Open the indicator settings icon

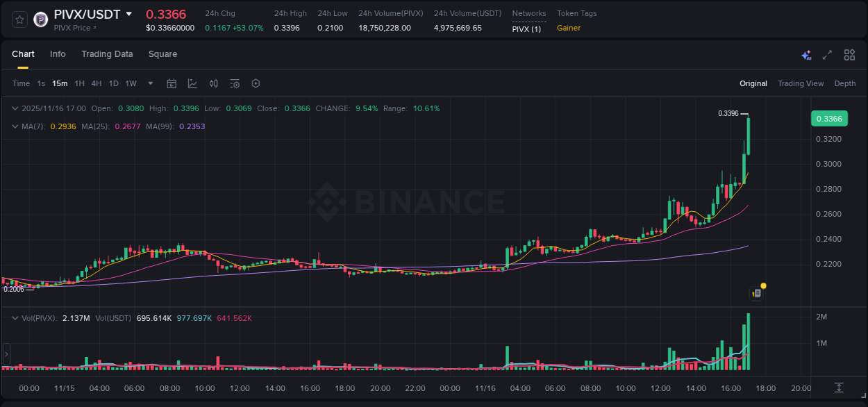point(235,83)
